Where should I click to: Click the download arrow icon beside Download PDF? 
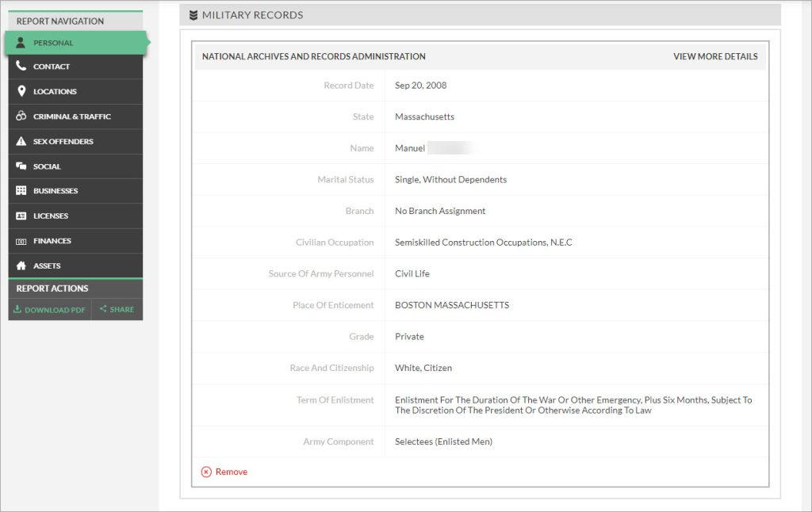tap(17, 309)
